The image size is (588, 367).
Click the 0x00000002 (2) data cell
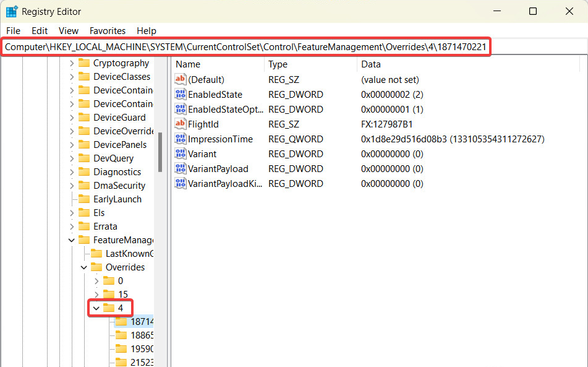392,95
